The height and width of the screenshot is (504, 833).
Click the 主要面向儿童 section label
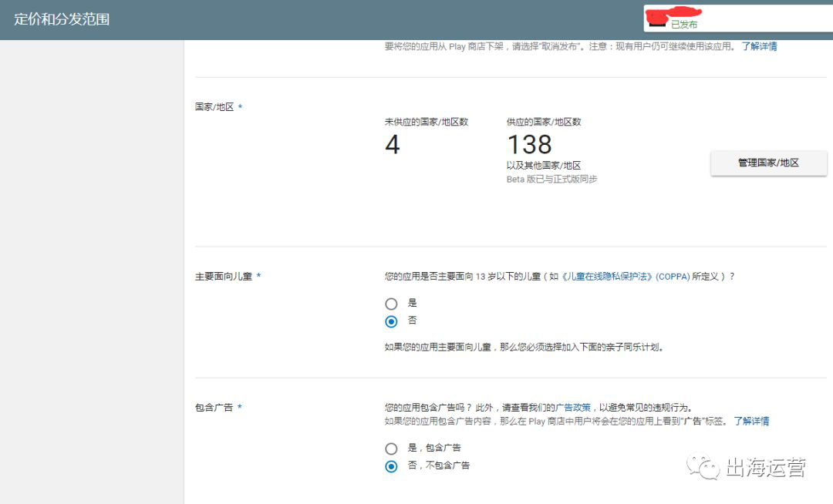[224, 277]
